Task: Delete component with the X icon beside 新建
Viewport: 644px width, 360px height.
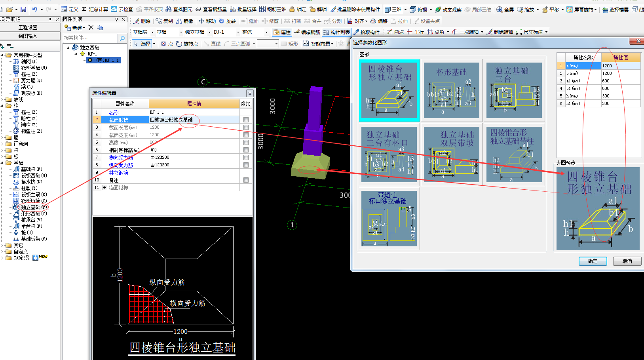Action: point(91,27)
